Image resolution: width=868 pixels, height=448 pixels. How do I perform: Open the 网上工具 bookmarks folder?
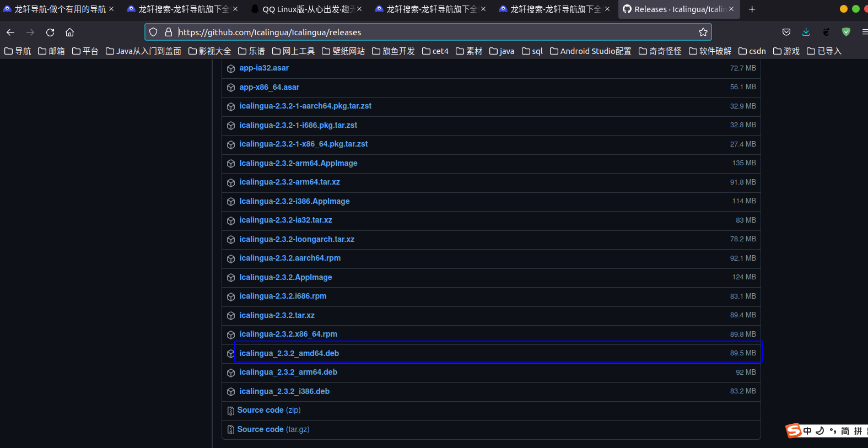(x=293, y=51)
